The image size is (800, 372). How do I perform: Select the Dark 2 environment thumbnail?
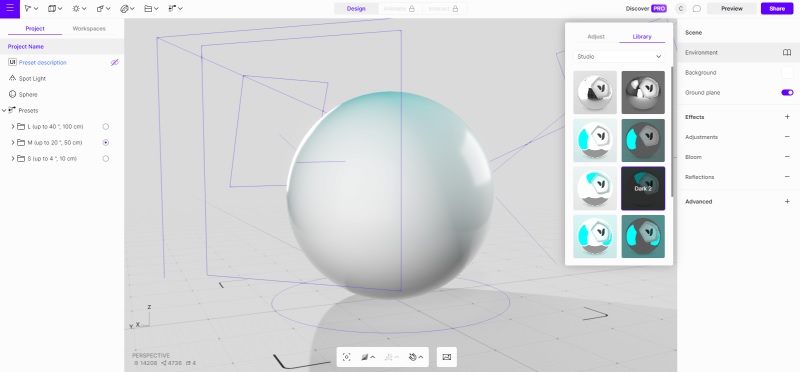pyautogui.click(x=643, y=188)
